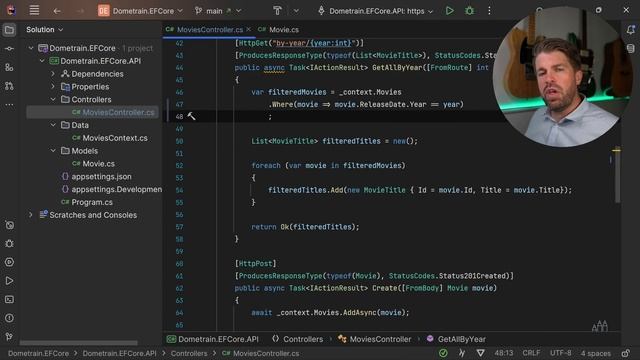Viewport: 640px width, 360px height.
Task: Click the editor vertical scrollbar
Action: tap(618, 175)
